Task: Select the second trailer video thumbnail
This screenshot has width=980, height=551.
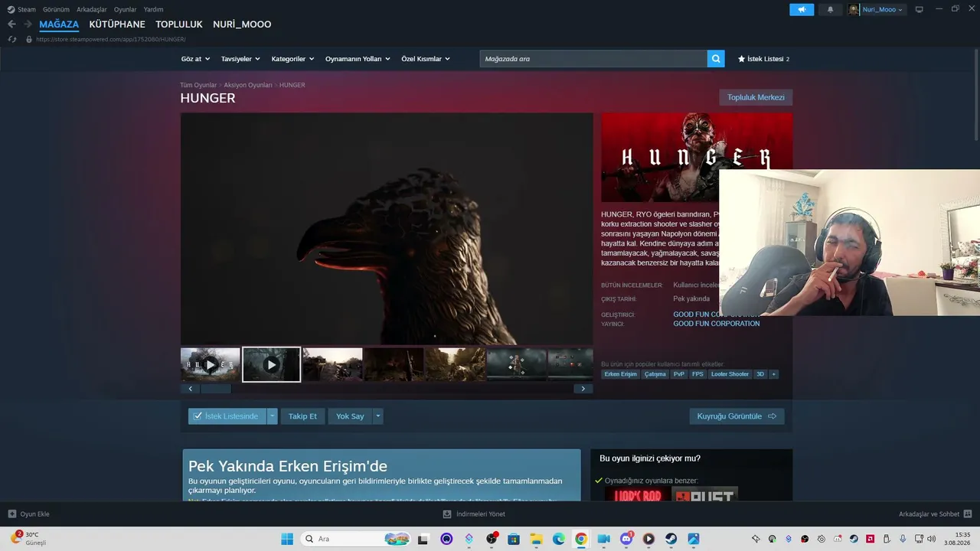Action: pos(271,364)
